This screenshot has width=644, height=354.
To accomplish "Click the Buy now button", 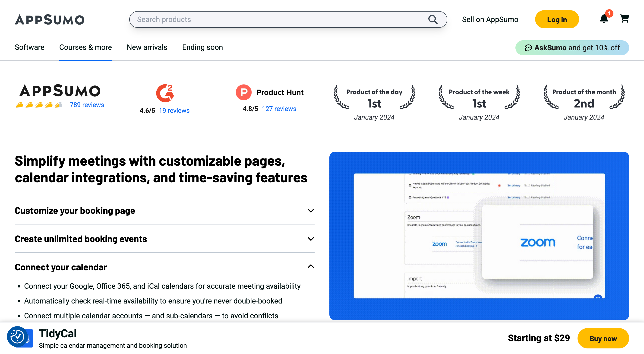I will pyautogui.click(x=603, y=338).
